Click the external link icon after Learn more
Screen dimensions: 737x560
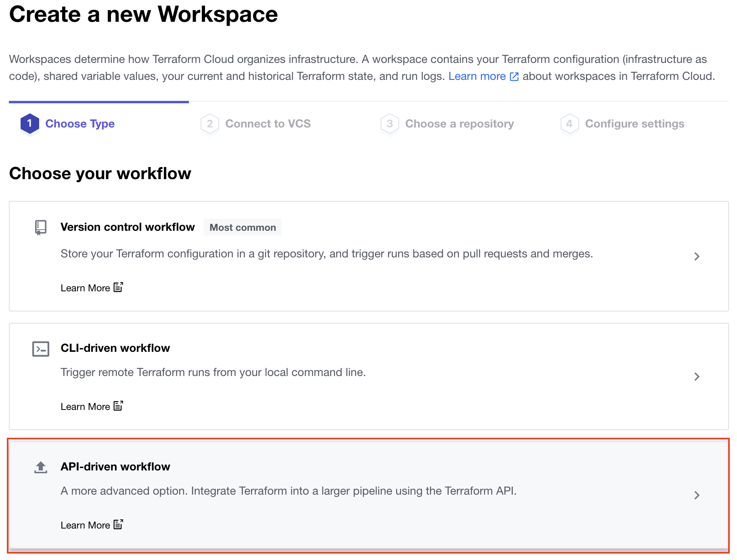pyautogui.click(x=514, y=77)
